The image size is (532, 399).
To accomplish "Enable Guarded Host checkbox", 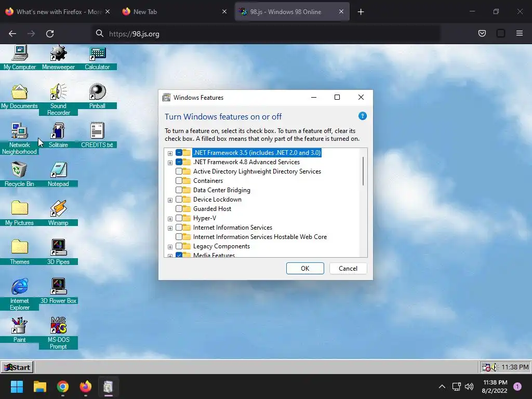I will pyautogui.click(x=179, y=209).
